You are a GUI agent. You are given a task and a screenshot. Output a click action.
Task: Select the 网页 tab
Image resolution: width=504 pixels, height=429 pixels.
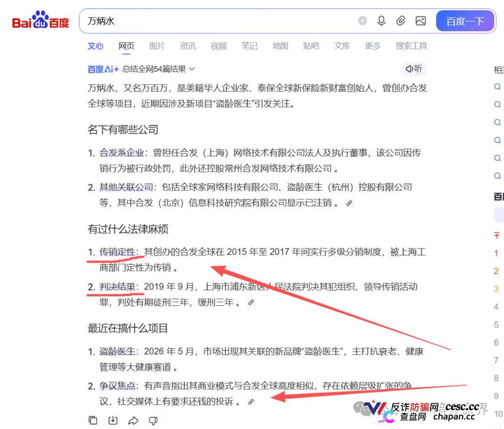point(126,46)
